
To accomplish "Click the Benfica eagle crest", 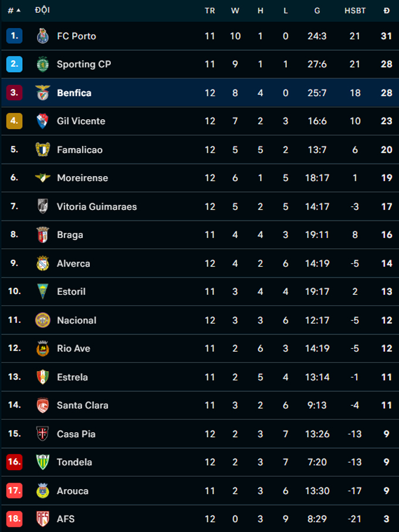I will [42, 93].
